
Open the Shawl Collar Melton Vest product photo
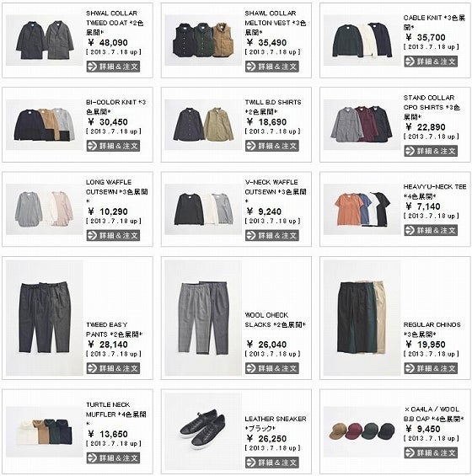[203, 40]
